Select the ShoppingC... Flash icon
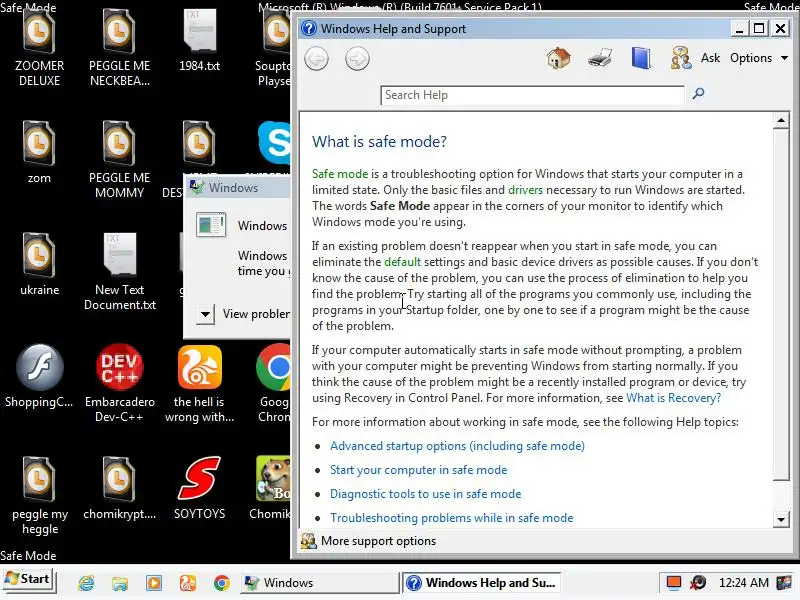Screen dimensions: 800x600 coord(39,377)
